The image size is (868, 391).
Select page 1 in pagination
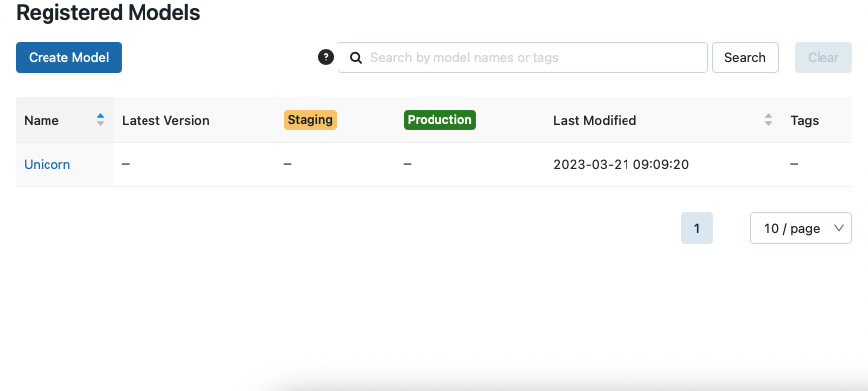[x=697, y=228]
